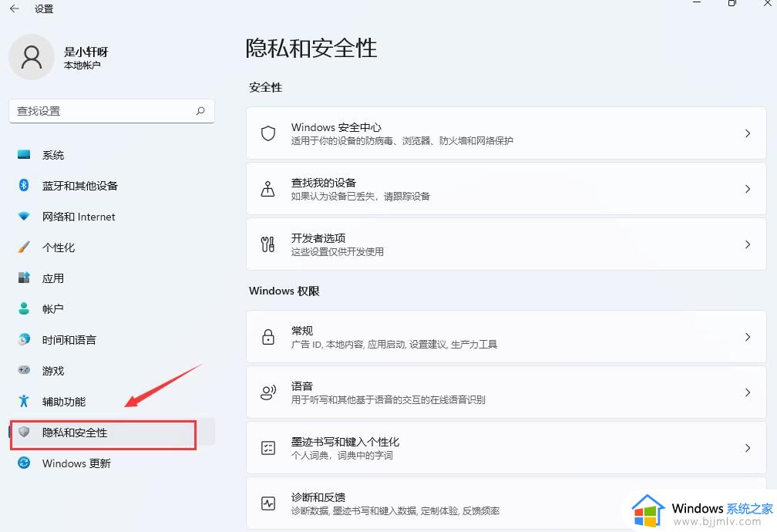Open 系统 settings category
The height and width of the screenshot is (532, 777).
click(x=112, y=155)
